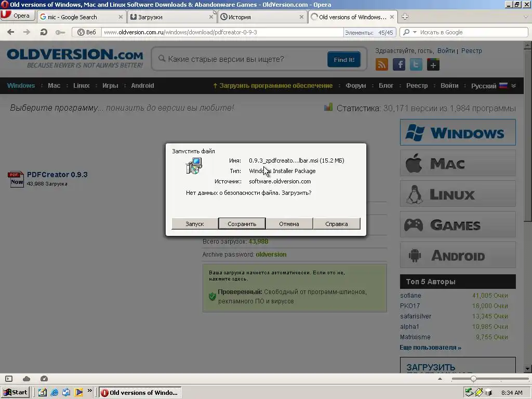Click the Mac category banner

click(x=458, y=163)
